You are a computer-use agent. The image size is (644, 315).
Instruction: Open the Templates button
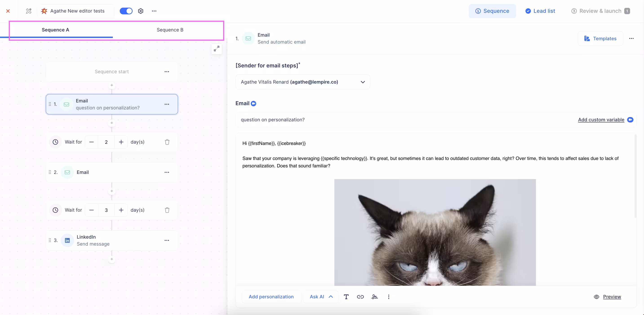tap(600, 38)
